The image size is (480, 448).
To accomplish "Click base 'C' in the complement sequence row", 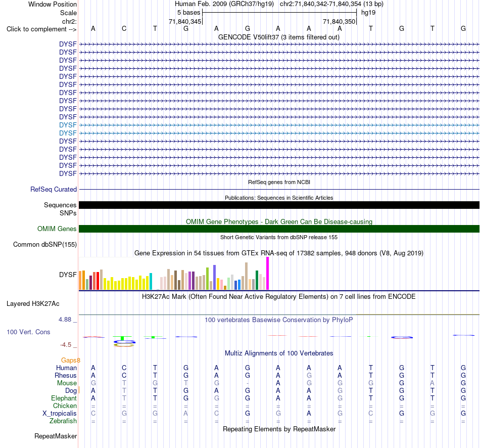I will click(x=124, y=28).
